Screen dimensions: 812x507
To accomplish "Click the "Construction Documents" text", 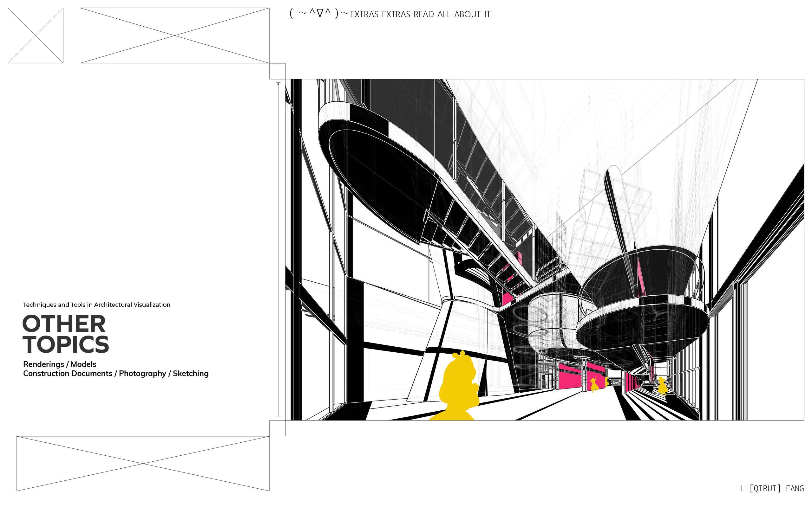I will click(68, 374).
